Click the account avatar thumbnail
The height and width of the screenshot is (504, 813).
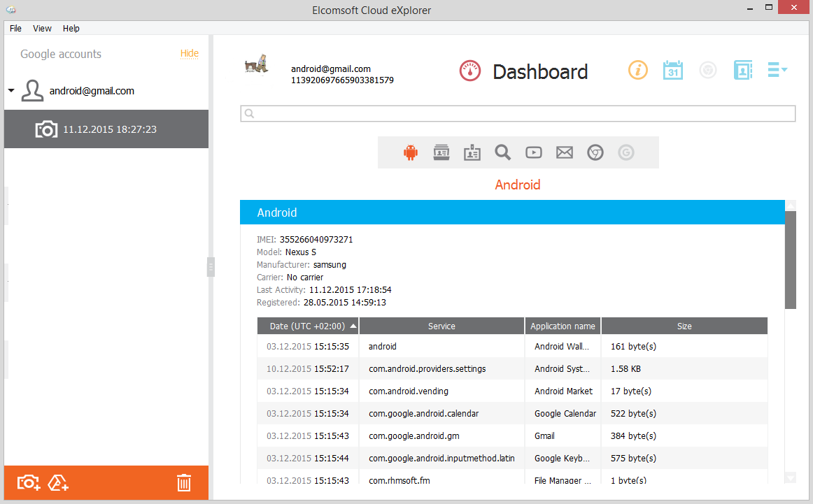point(256,66)
